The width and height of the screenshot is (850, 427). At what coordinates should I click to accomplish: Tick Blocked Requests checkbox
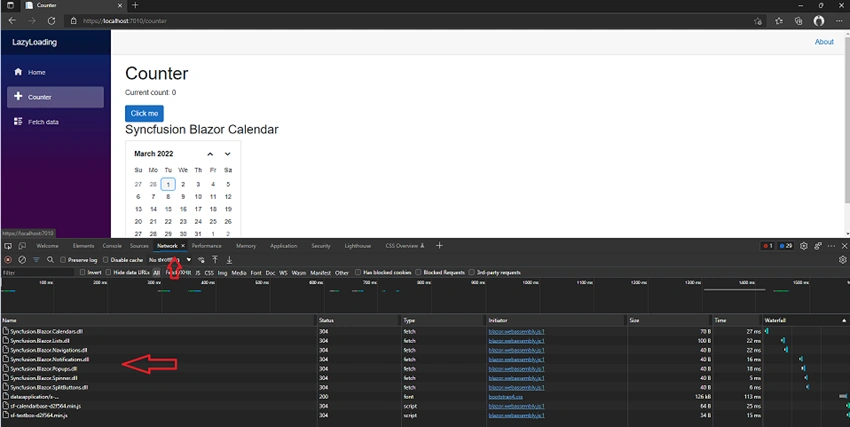click(x=418, y=273)
